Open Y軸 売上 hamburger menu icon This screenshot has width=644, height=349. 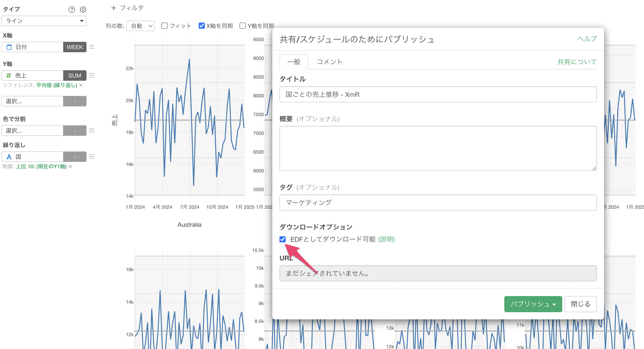91,75
